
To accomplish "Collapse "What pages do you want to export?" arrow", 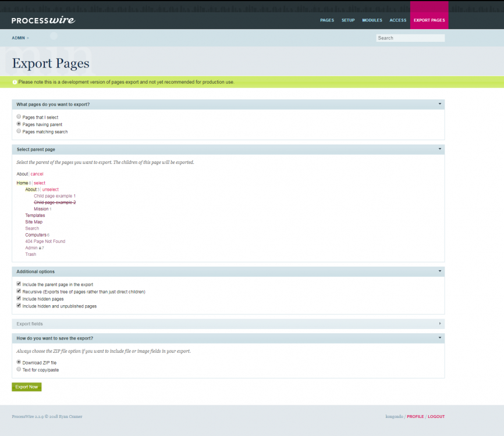I will point(440,104).
